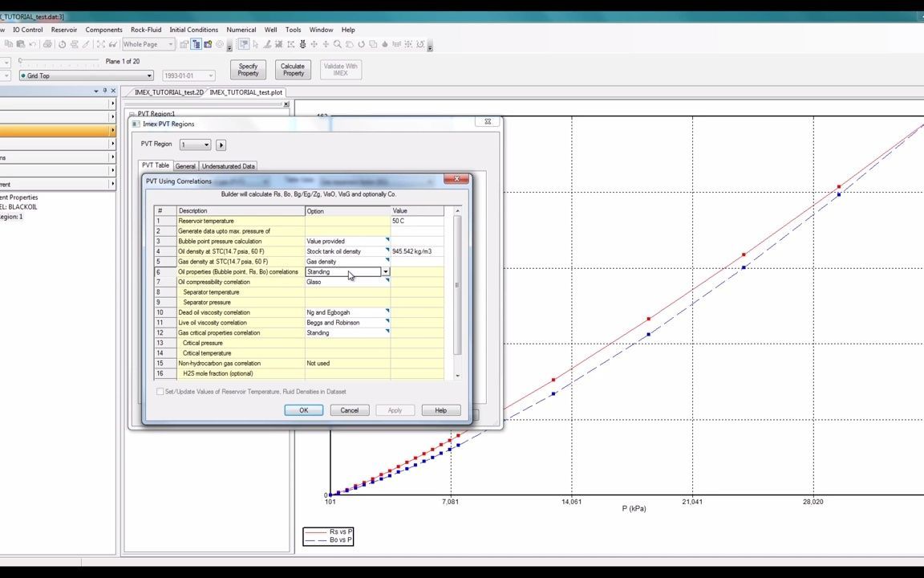This screenshot has height=578, width=924.
Task: Open the Grid Top property dropdown
Action: pyautogui.click(x=86, y=75)
